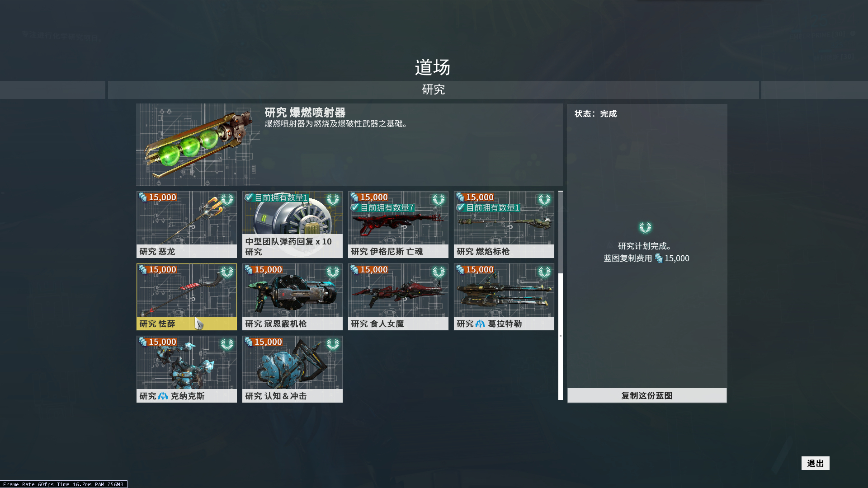
Task: Open 中型团队弹药回复 x 10 研究 item
Action: tap(292, 224)
